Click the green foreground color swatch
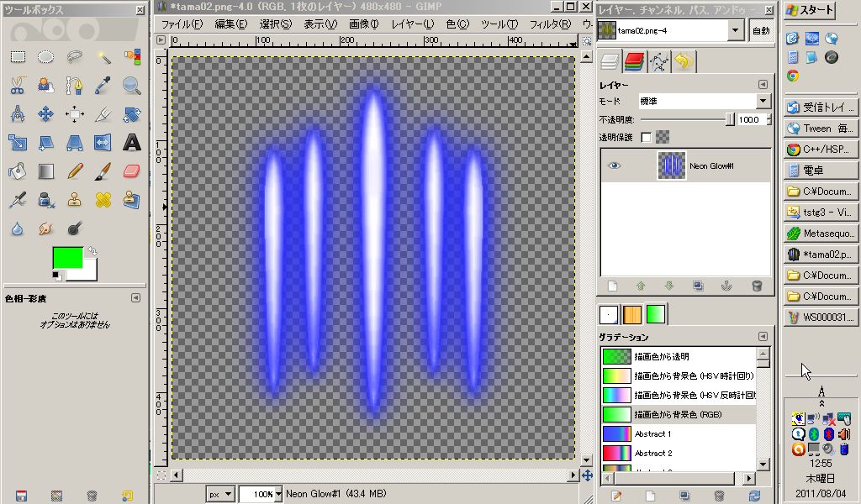This screenshot has height=504, width=861. click(67, 257)
